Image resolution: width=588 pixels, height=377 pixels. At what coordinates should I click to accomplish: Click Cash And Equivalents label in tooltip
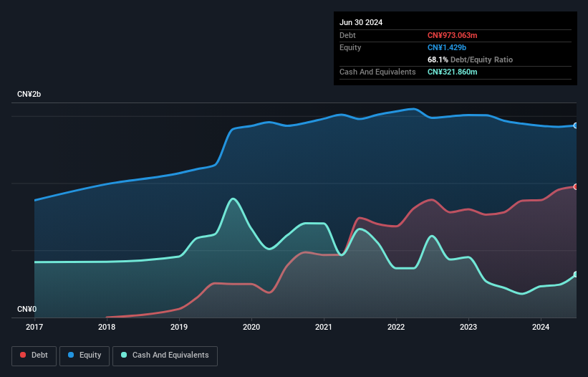click(377, 72)
